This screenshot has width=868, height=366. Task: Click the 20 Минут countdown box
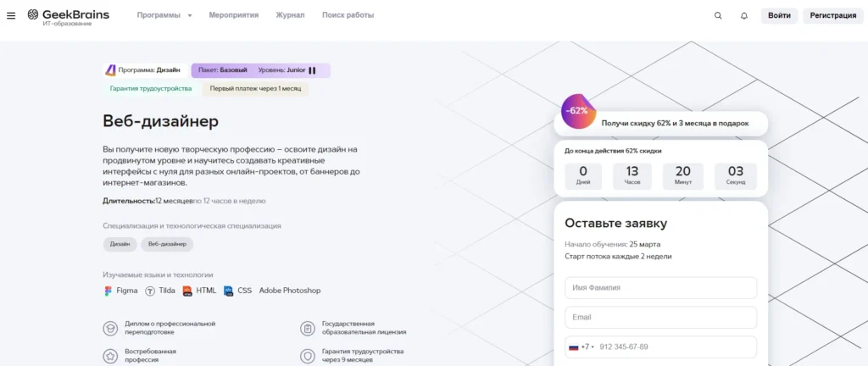[x=683, y=176]
